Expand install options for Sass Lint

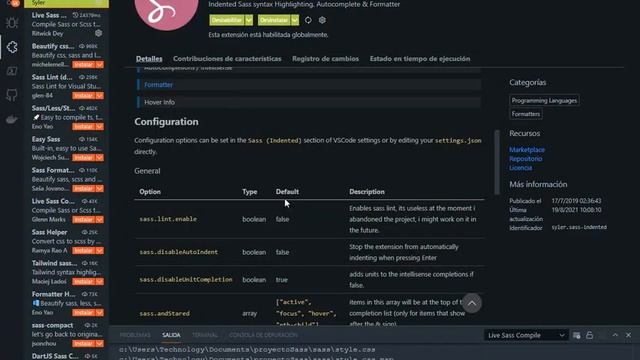[x=100, y=96]
